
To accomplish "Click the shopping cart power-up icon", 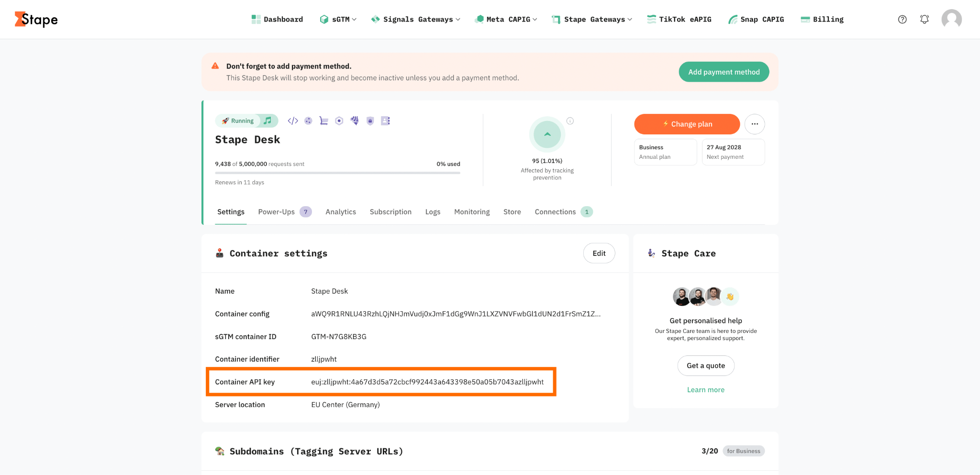I will pyautogui.click(x=324, y=121).
